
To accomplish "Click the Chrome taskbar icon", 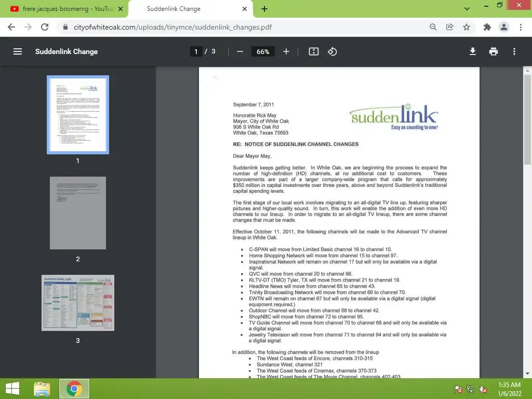I will (74, 389).
